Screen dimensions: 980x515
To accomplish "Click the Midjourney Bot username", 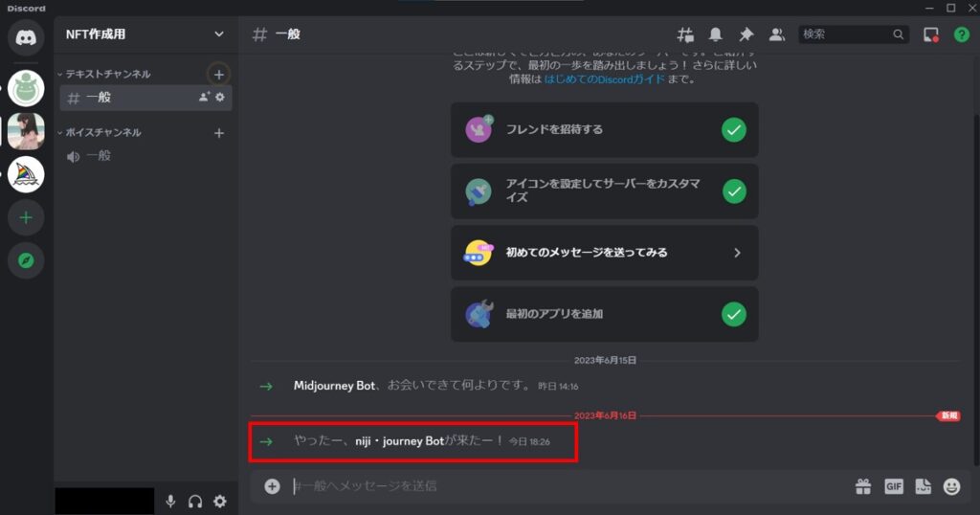I will (334, 386).
